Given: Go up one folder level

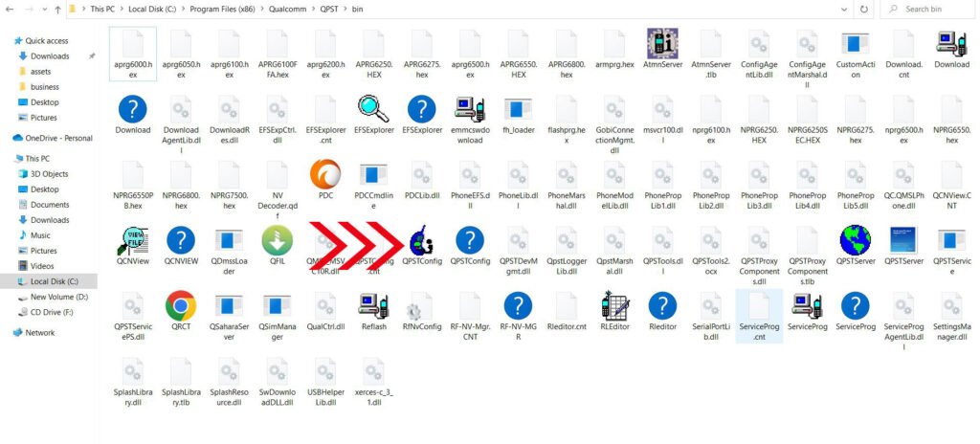Looking at the screenshot, I should point(56,10).
